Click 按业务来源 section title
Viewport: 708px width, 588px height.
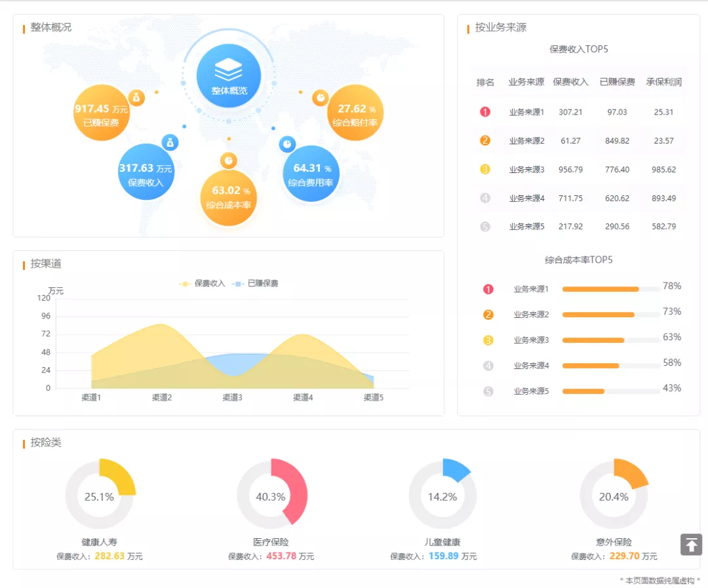pos(501,28)
